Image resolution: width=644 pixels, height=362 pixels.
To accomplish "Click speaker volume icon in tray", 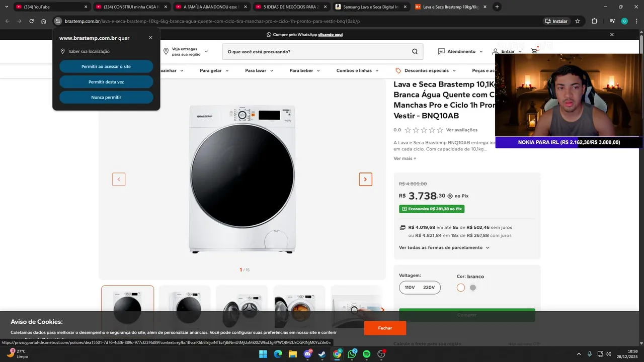I will [608, 354].
